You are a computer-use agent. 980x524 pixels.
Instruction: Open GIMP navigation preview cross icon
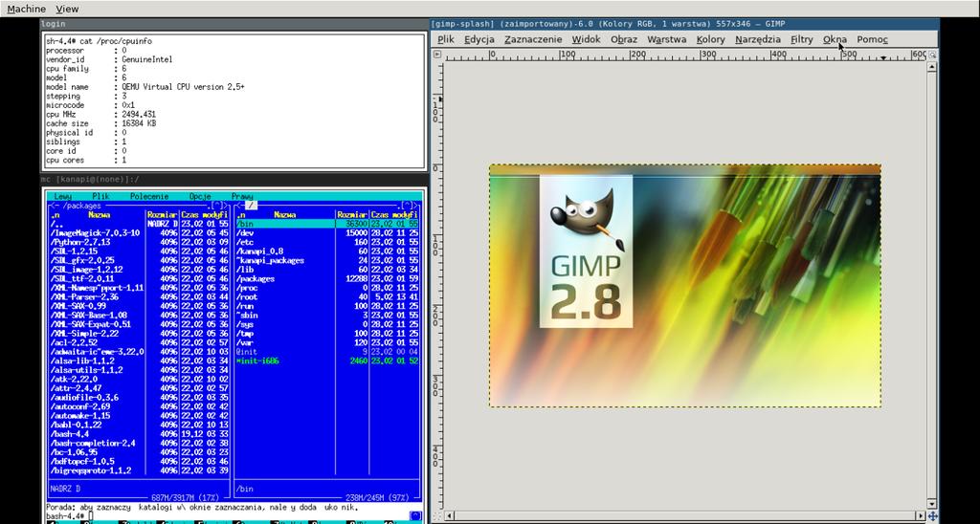(x=932, y=516)
